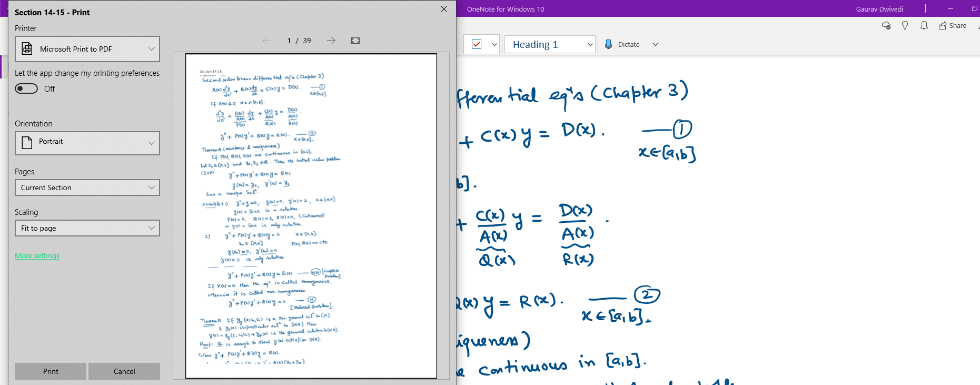Image resolution: width=980 pixels, height=385 pixels.
Task: Expand the tags dropdown arrow beside To Do
Action: pos(494,44)
